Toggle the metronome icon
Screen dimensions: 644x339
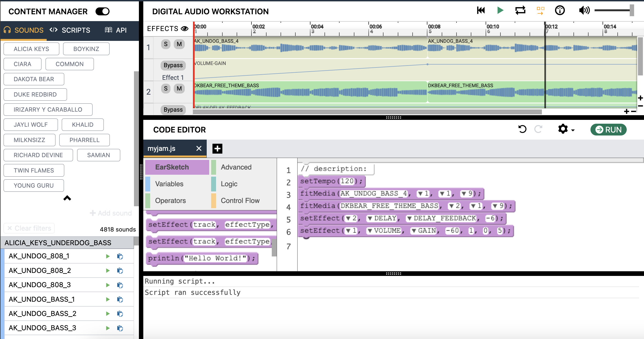560,10
